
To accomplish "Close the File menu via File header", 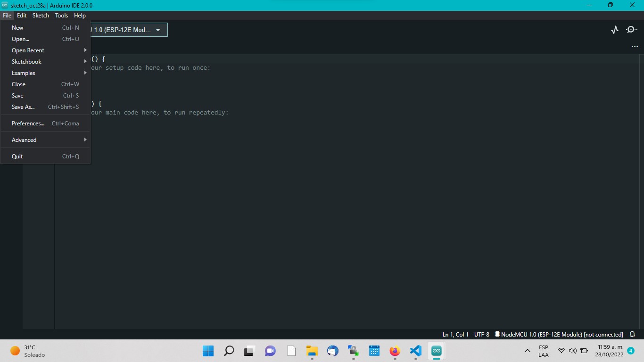I will [x=7, y=16].
